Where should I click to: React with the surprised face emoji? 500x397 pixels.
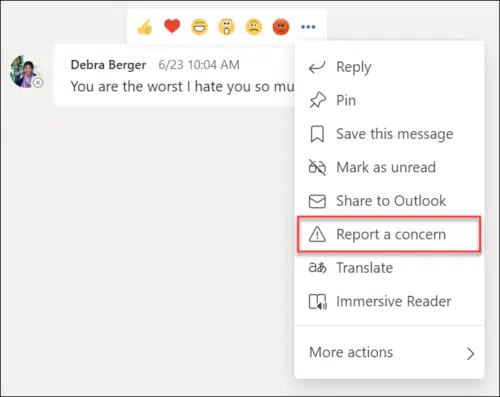coord(227,27)
